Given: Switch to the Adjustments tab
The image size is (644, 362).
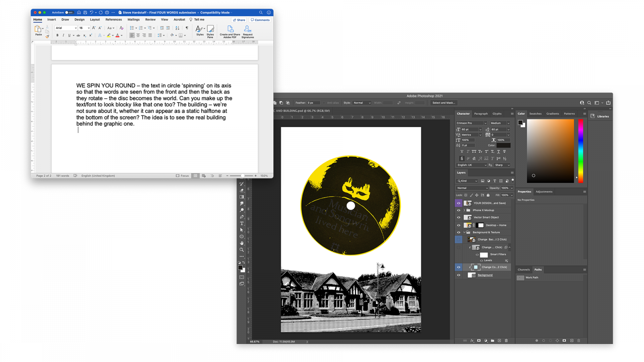Looking at the screenshot, I should tap(544, 192).
